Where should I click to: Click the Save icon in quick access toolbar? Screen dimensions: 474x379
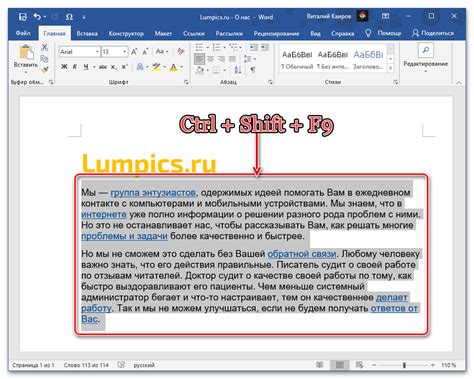click(x=23, y=16)
